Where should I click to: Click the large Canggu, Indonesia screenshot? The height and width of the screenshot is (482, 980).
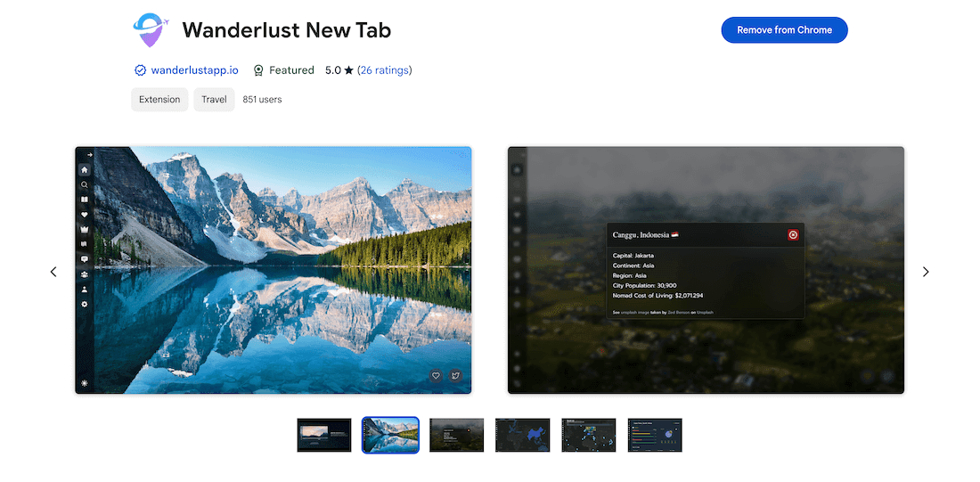coord(706,270)
